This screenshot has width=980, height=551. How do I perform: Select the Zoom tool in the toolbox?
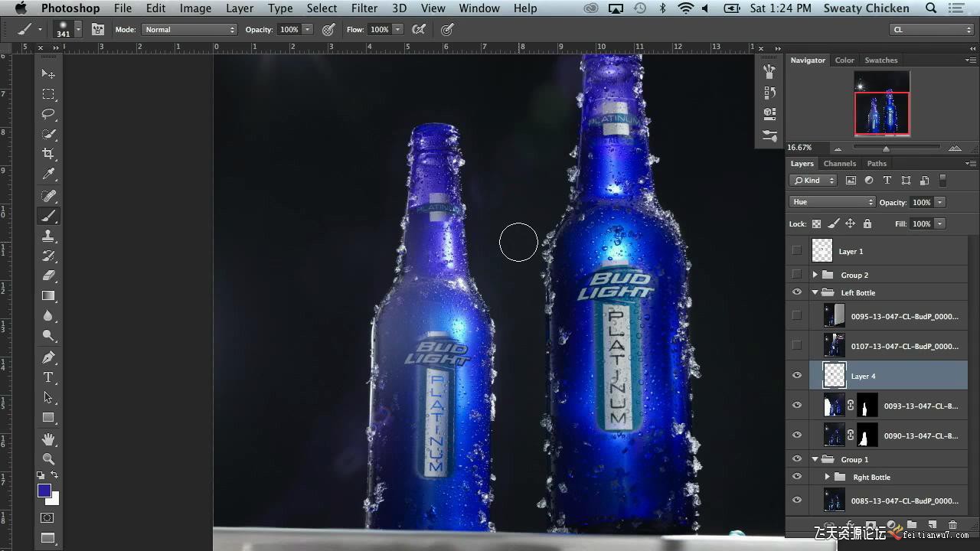click(48, 459)
